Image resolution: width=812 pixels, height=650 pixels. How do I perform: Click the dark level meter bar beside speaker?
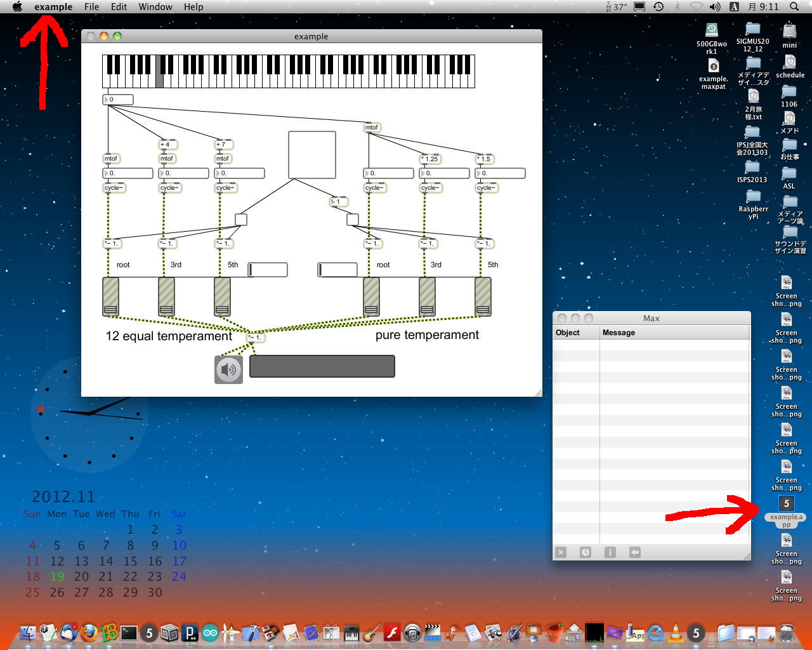click(x=322, y=366)
